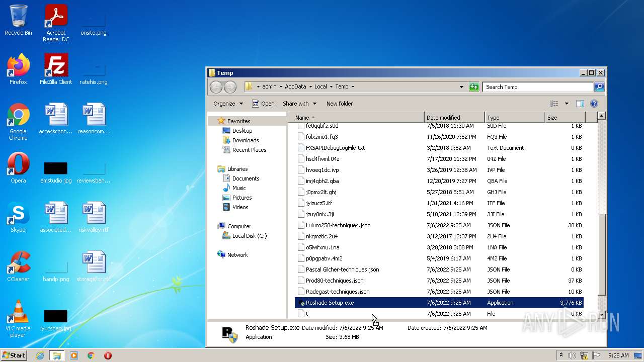
Task: Launch CCleaner desktop shortcut
Action: [x=18, y=266]
